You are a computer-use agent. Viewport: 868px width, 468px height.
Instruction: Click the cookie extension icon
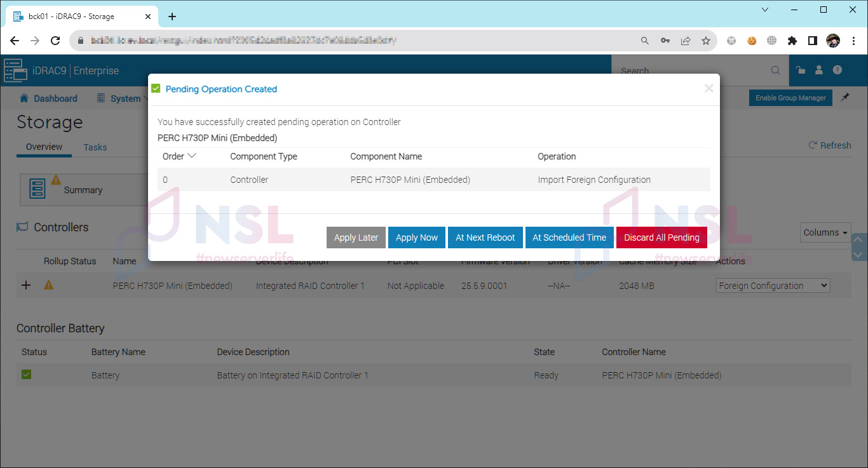[752, 41]
